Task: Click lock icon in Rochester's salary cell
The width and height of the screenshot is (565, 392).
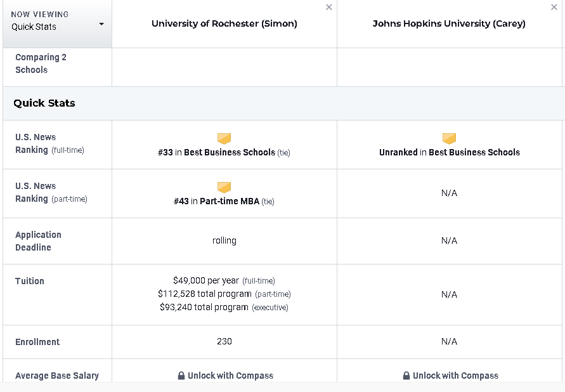Action: pyautogui.click(x=181, y=376)
